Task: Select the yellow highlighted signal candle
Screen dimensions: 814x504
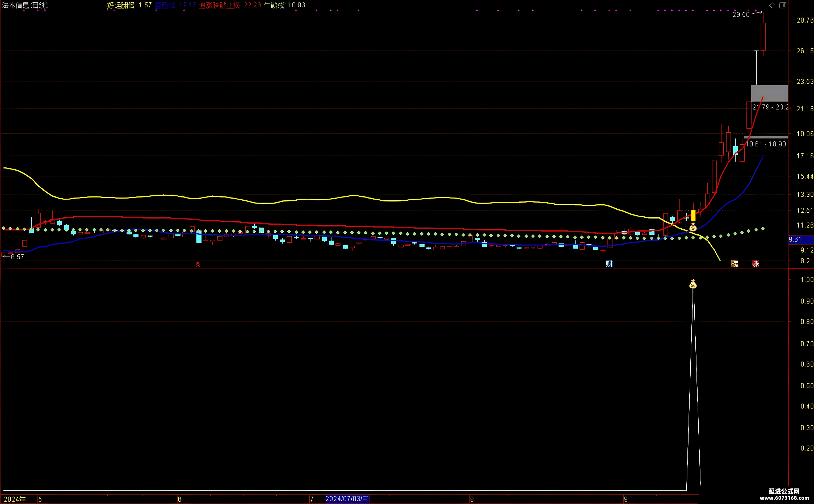Action: coord(693,215)
